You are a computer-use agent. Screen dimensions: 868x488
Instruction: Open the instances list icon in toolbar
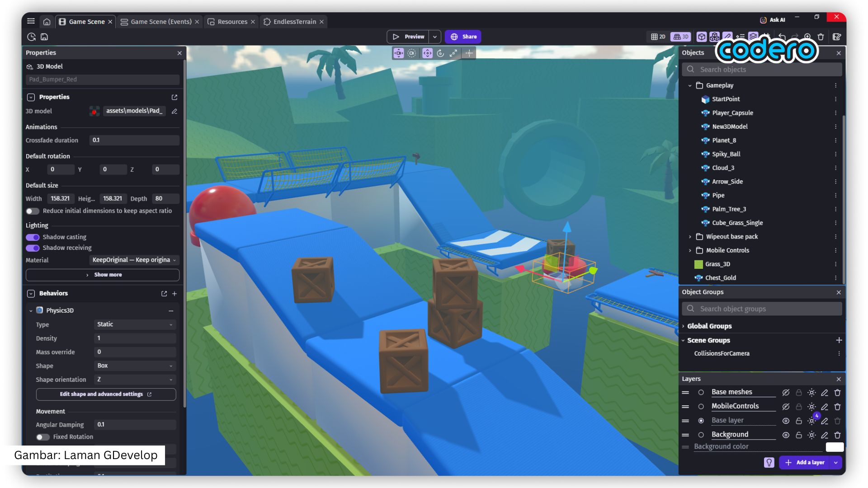click(x=740, y=37)
